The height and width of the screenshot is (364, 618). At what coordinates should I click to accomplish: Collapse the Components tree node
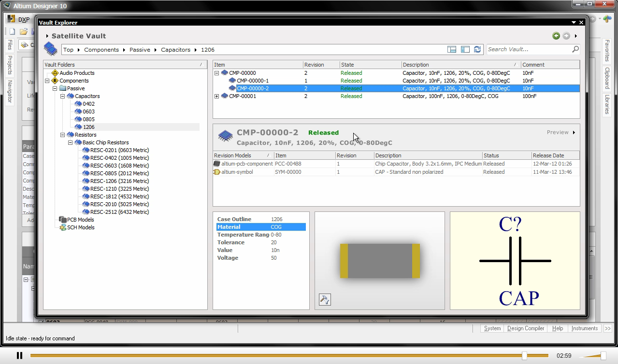[47, 81]
